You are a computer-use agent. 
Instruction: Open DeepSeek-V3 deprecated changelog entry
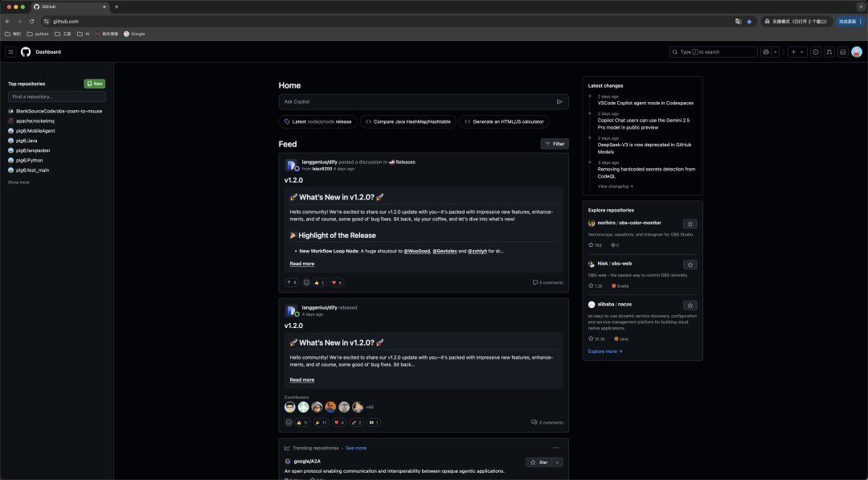(645, 149)
